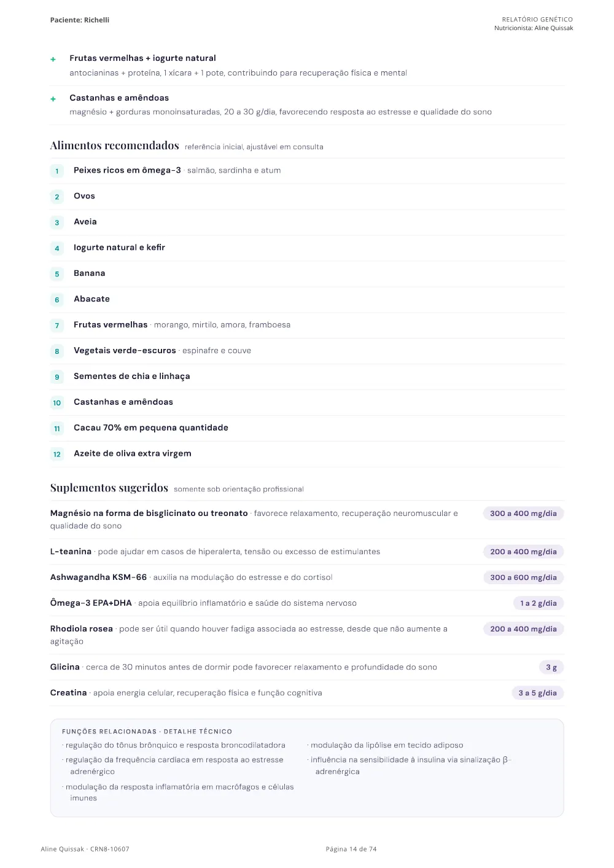Click the 3 g Glicina dosage pill
Image resolution: width=614 pixels, height=868 pixels.
pos(551,667)
